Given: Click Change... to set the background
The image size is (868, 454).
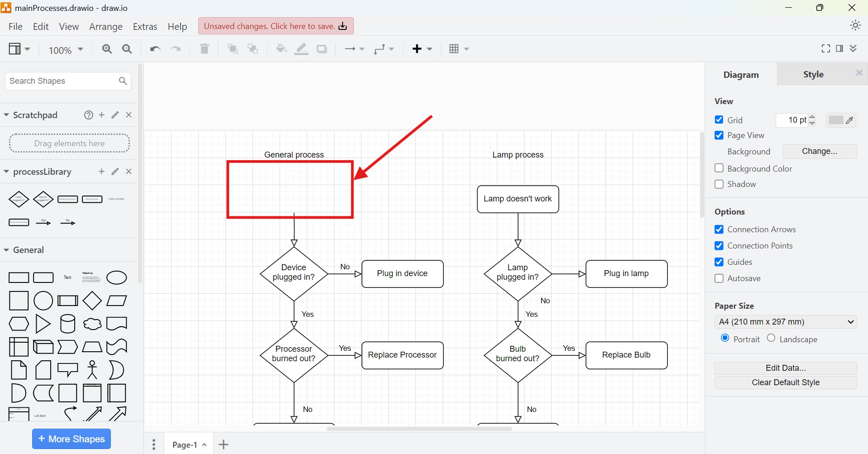Looking at the screenshot, I should (819, 151).
